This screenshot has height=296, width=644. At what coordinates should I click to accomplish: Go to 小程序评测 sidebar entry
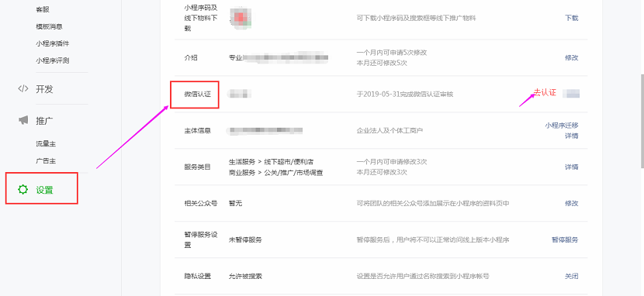click(52, 60)
